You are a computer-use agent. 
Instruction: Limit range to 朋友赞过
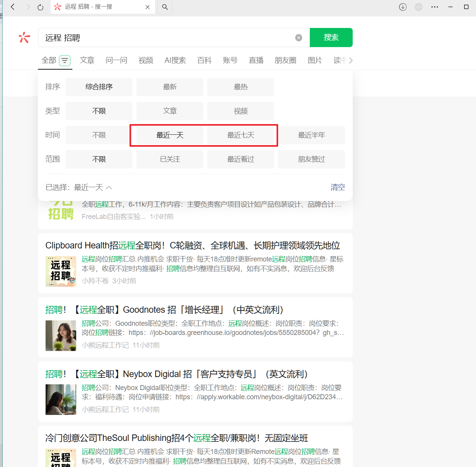pos(311,159)
